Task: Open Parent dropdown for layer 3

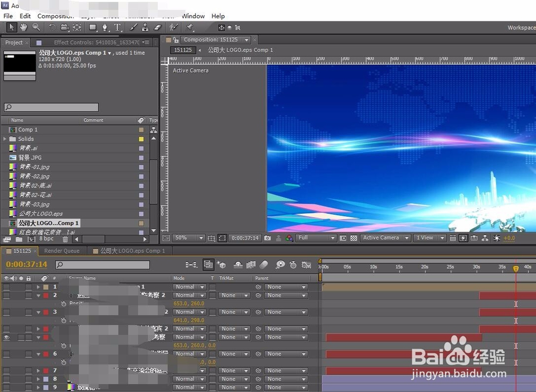Action: [x=286, y=312]
